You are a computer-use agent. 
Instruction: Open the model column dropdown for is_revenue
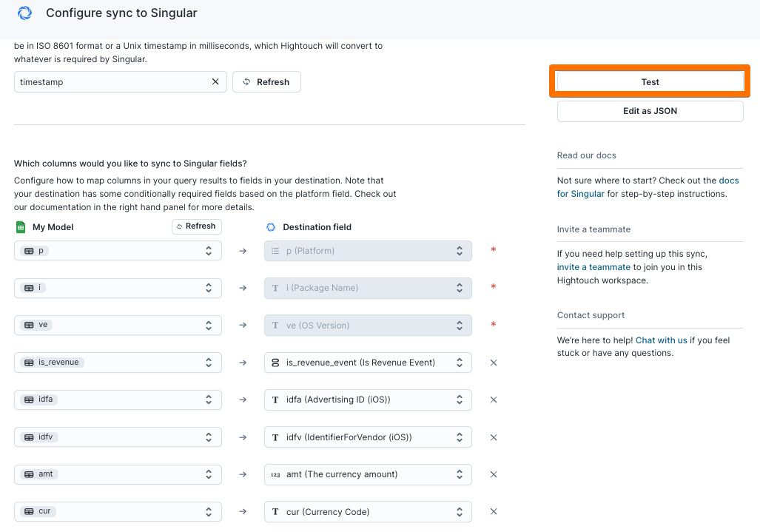pos(118,363)
